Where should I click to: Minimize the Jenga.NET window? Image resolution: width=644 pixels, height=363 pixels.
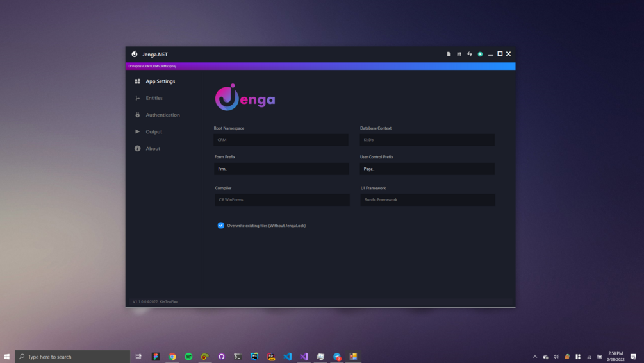[x=490, y=55]
